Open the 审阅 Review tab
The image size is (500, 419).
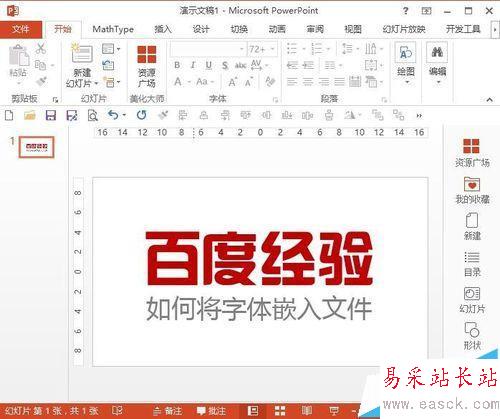pos(315,29)
